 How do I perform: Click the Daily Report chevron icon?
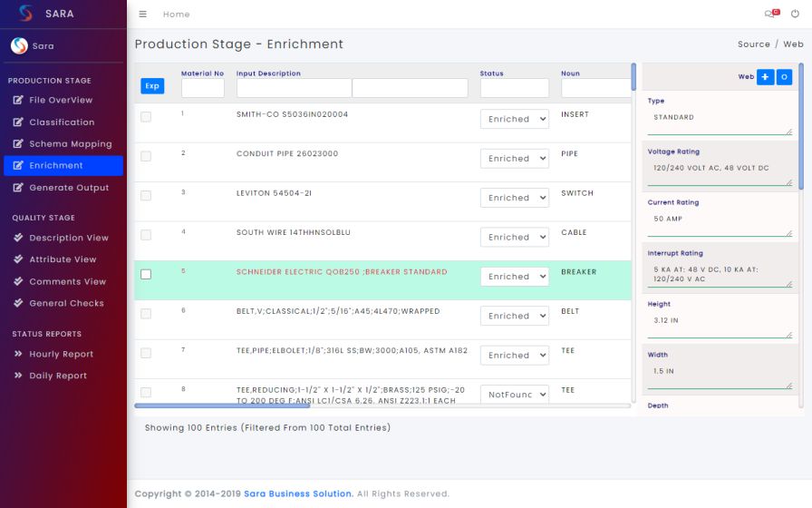[x=18, y=376]
